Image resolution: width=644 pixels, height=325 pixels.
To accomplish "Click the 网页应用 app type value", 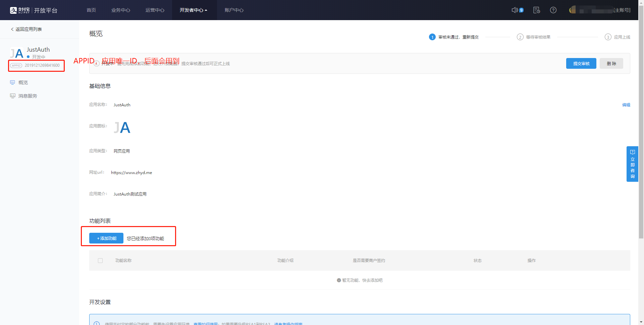I will point(122,151).
